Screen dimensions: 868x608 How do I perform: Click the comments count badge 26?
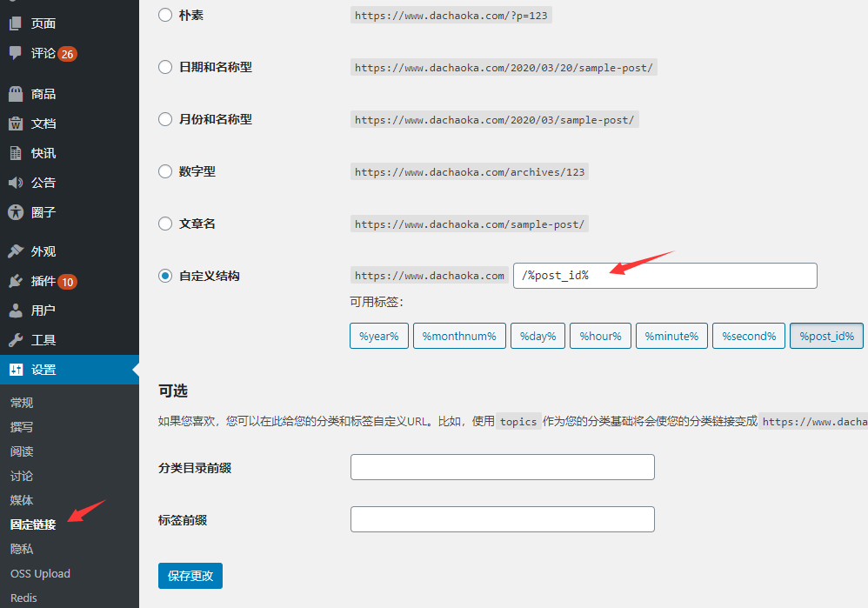pos(68,54)
